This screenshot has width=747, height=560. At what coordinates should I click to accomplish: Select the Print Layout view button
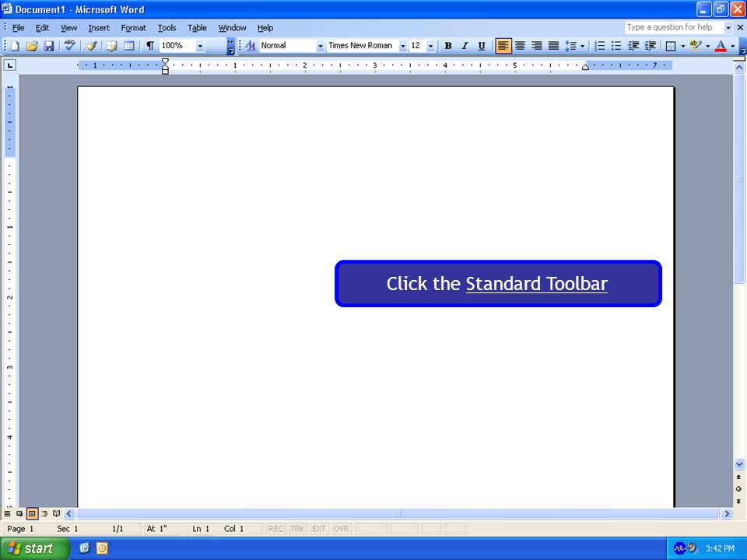pos(32,514)
